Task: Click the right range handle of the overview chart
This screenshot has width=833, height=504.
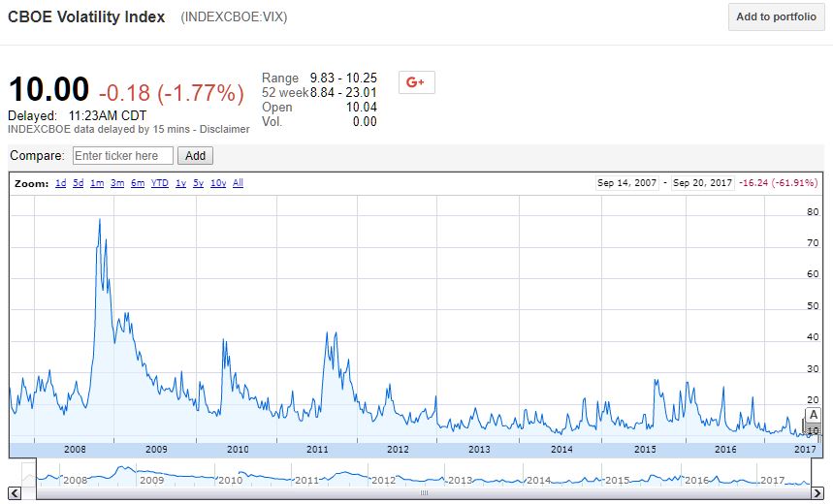Action: [x=812, y=472]
